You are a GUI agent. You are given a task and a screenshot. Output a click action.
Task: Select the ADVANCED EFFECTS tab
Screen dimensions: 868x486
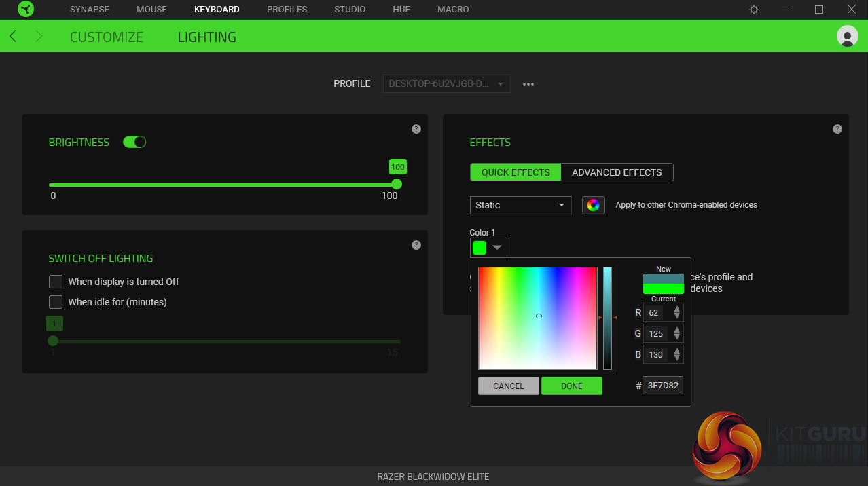617,172
